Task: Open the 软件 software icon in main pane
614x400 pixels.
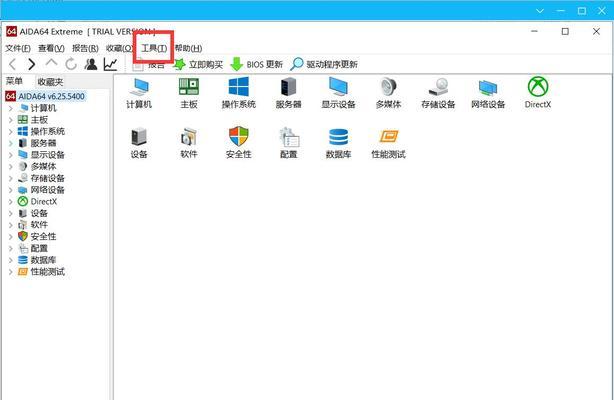Action: [189, 143]
